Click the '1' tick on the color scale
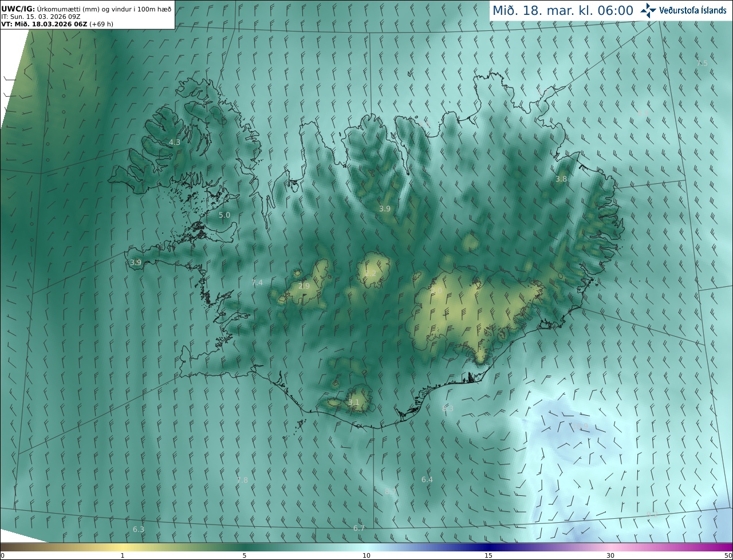733x560 pixels. click(123, 555)
